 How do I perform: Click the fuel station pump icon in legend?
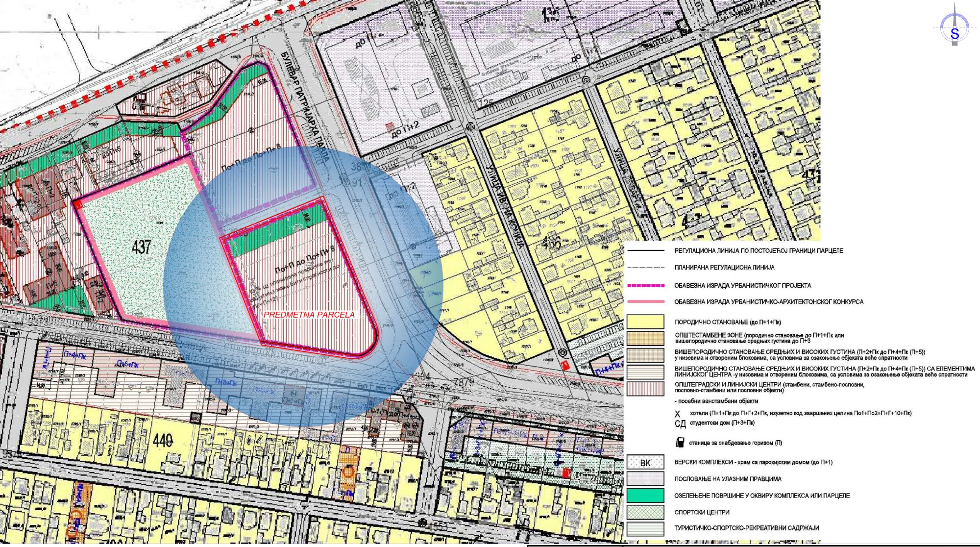tap(680, 442)
